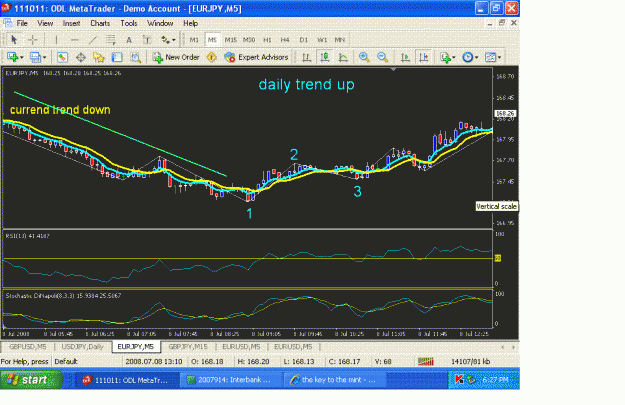Open the View menu
Screen dimensions: 625x405
pos(45,23)
